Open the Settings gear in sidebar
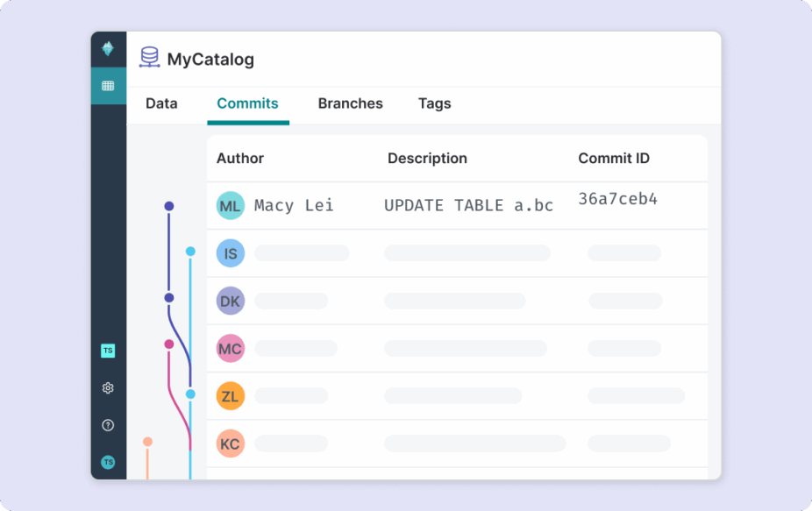 coord(107,387)
